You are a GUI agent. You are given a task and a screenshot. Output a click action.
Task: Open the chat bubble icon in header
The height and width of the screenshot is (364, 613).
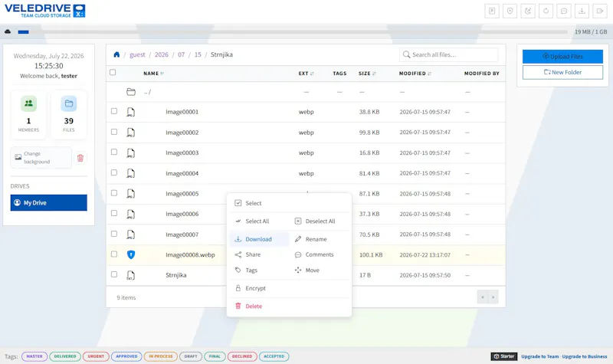564,11
